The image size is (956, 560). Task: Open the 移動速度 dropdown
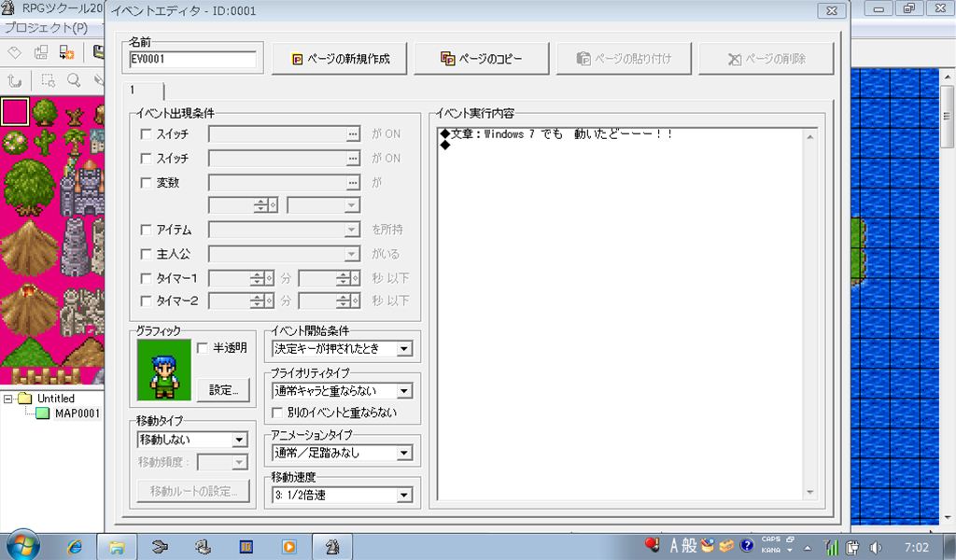point(342,495)
